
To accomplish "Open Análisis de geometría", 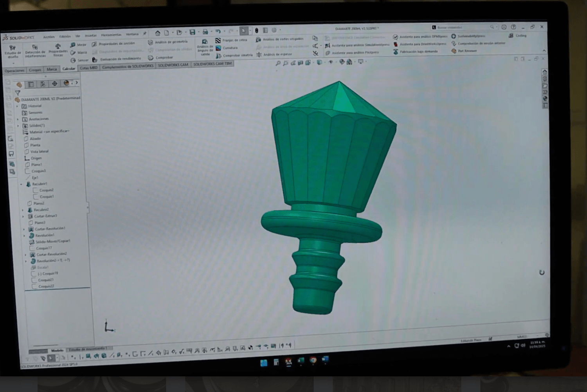I will 168,42.
